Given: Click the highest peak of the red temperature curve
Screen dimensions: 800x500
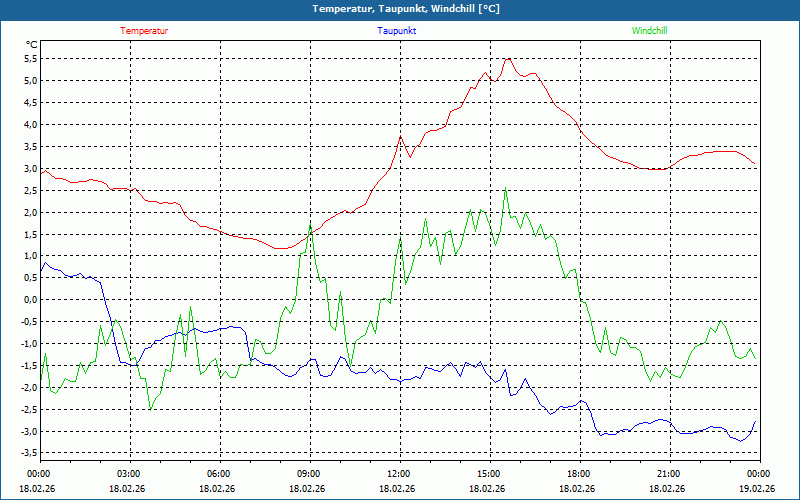Looking at the screenshot, I should coord(508,59).
